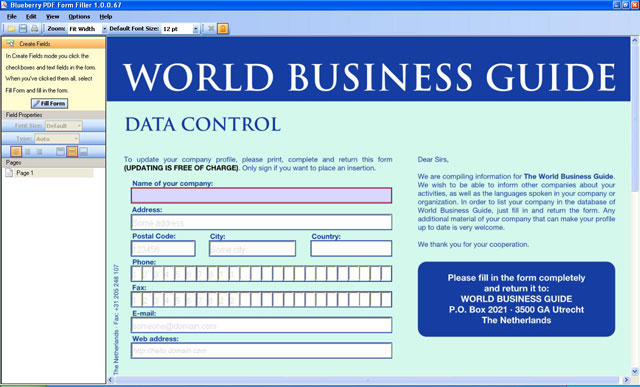
Task: Select vertical align top icon
Action: (60, 152)
